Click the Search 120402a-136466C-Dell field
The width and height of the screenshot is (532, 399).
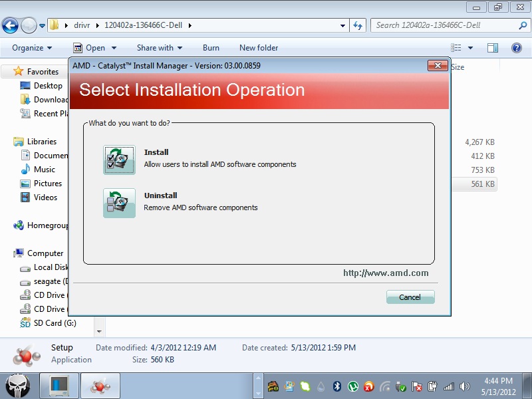tap(444, 25)
